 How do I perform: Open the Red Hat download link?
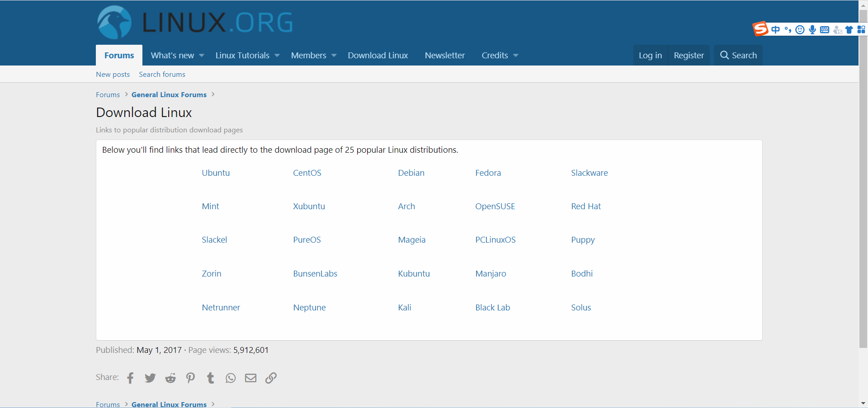[x=586, y=206]
